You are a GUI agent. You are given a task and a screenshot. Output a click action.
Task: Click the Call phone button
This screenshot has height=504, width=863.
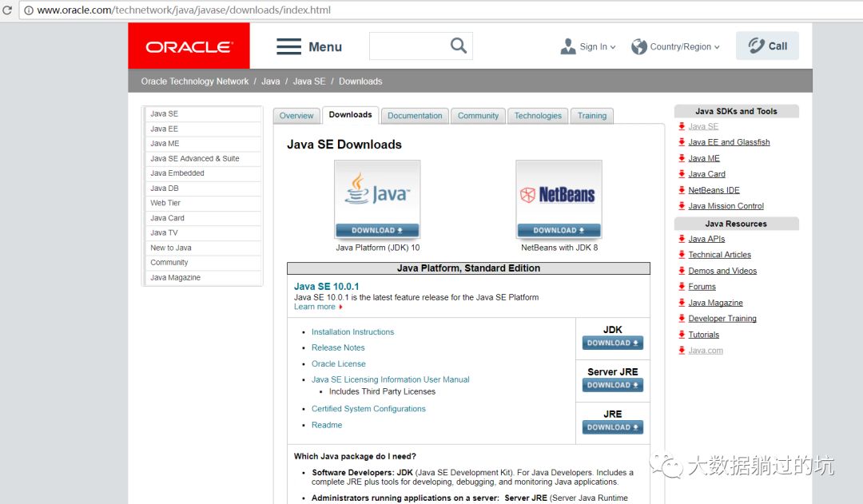click(x=767, y=46)
